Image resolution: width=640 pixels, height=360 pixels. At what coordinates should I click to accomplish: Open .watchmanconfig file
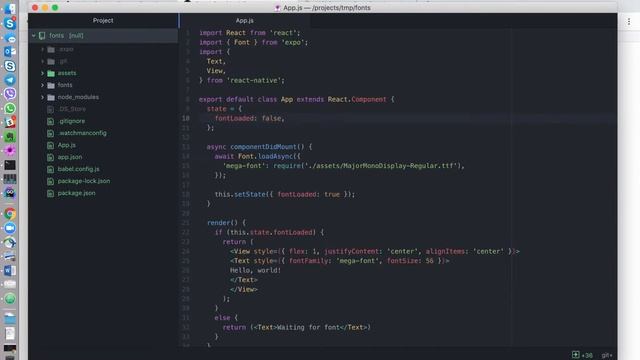tap(82, 133)
